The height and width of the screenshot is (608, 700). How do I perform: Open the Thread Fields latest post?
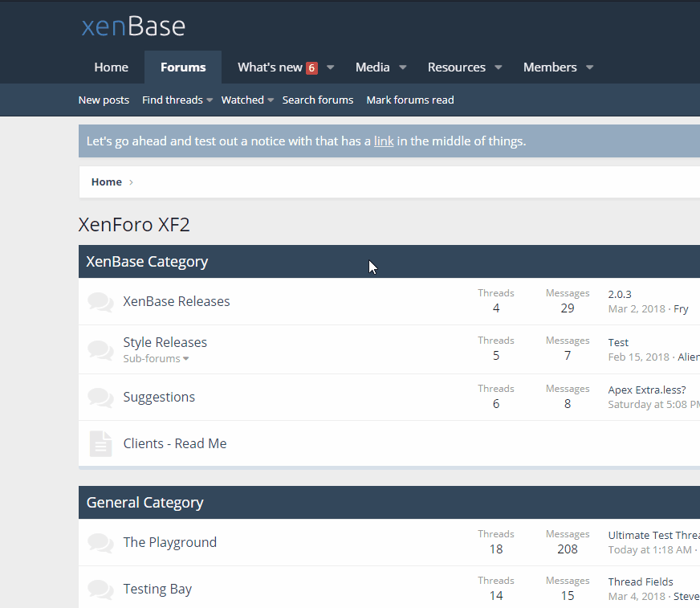point(641,582)
